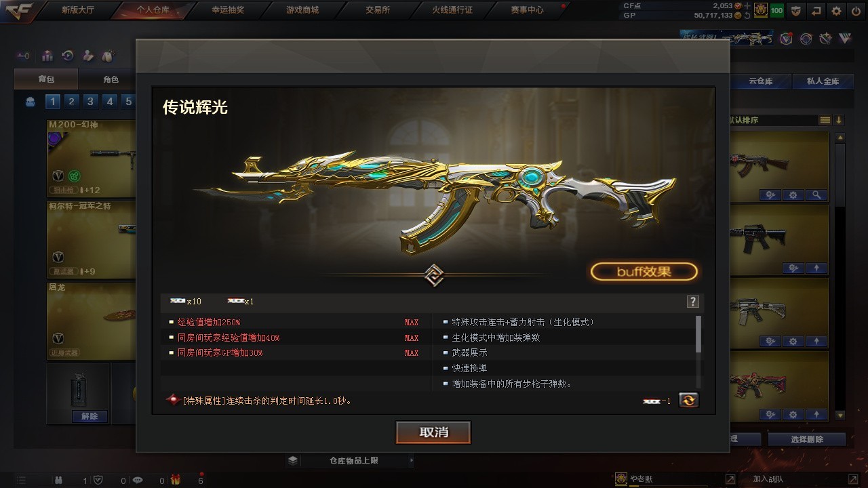Click the sort order down arrow
868x488 pixels.
(x=839, y=120)
